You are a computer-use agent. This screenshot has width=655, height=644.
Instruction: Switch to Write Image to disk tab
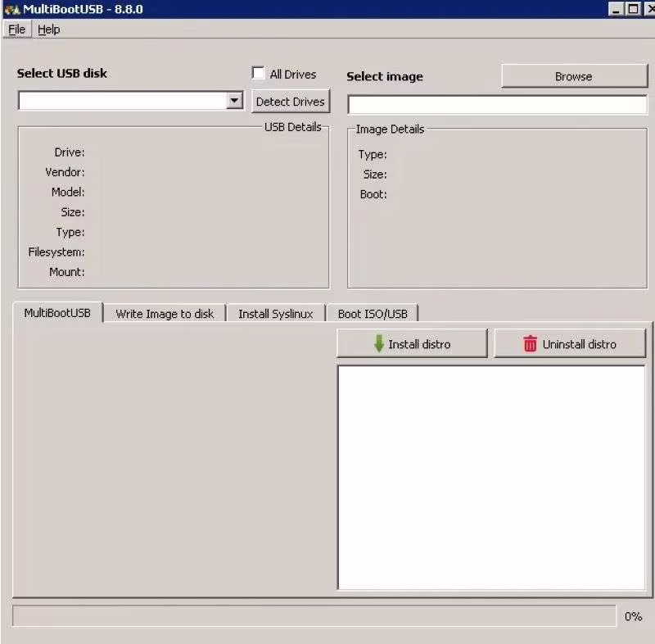tap(165, 314)
